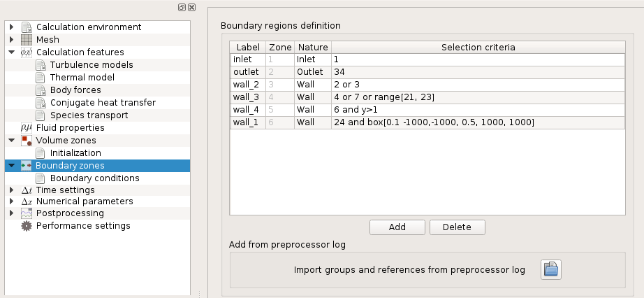Click the Conjugate heat transfer page icon

(41, 103)
